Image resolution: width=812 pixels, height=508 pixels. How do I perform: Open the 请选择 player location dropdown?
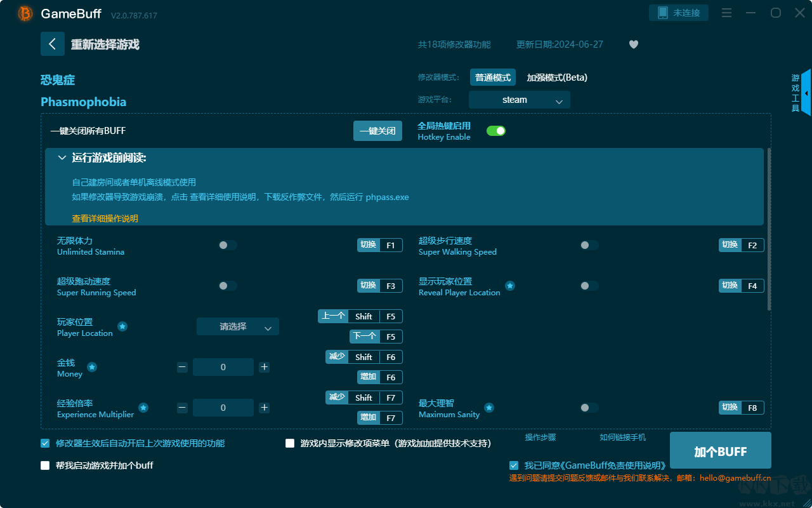point(238,326)
